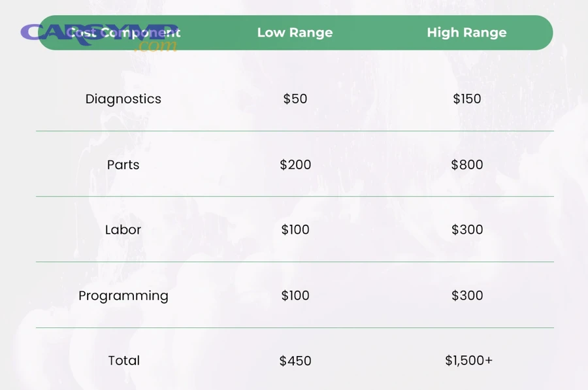Click the $100 value in Programming row
The width and height of the screenshot is (588, 390).
295,296
